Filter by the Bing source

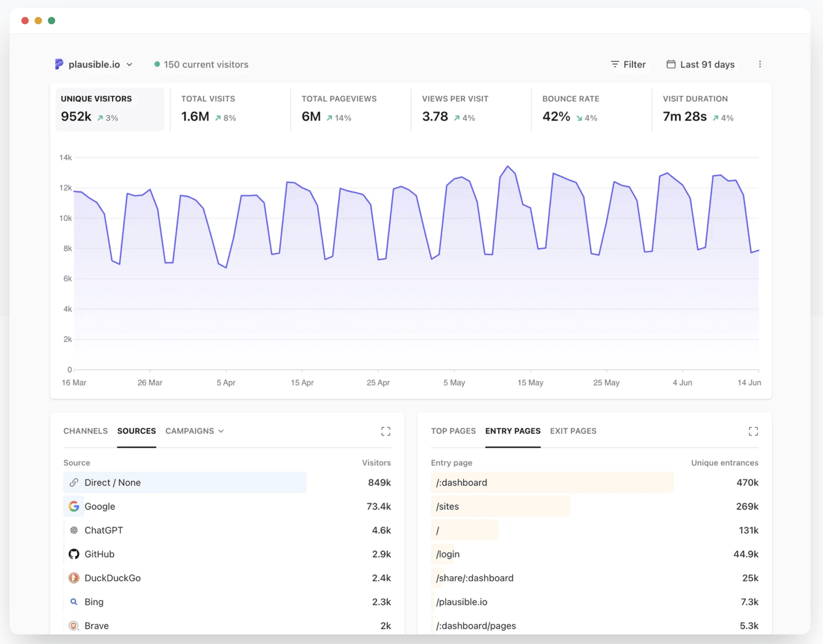(227, 602)
